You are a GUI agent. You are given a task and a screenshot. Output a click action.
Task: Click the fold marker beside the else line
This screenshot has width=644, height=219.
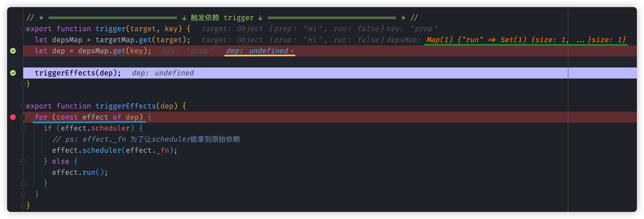coord(23,161)
